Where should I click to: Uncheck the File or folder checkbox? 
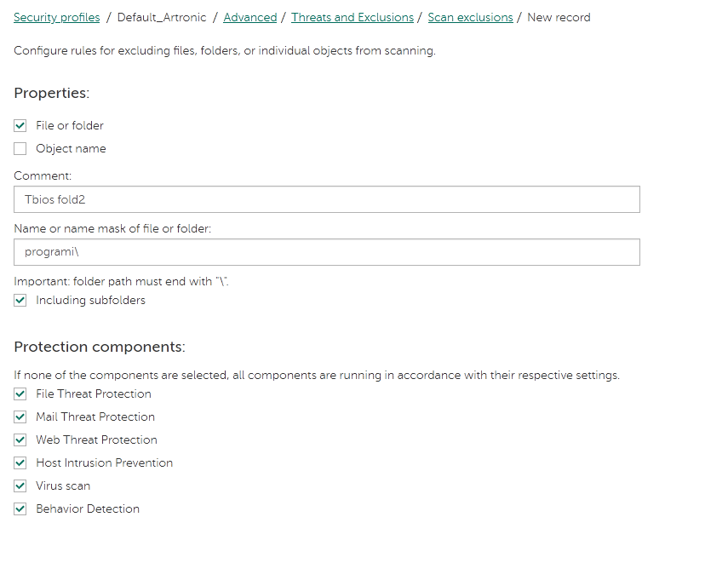(20, 126)
